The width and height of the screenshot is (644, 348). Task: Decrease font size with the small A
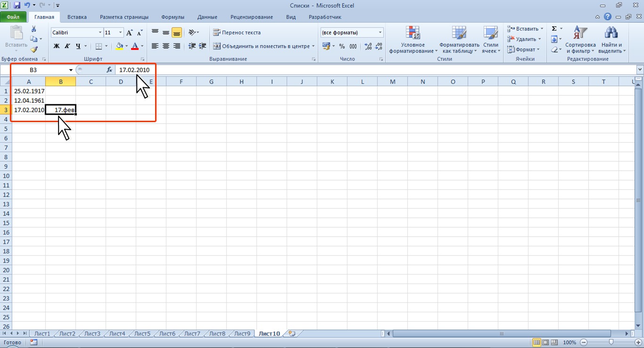[140, 33]
